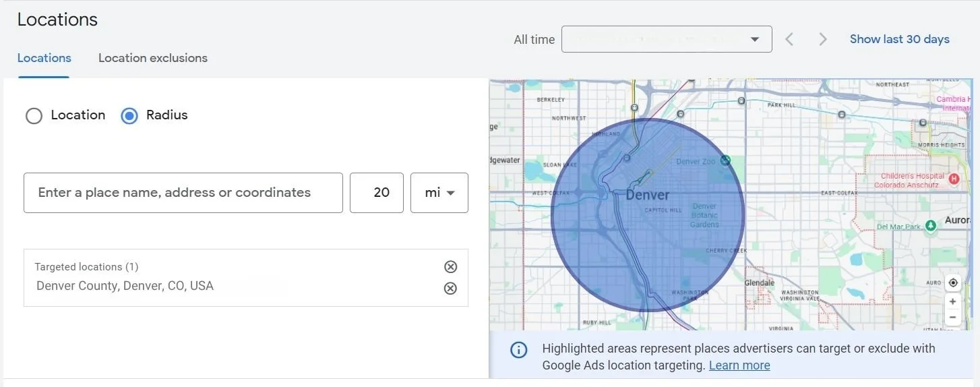Go to the next date range arrow
The image size is (980, 387).
823,39
